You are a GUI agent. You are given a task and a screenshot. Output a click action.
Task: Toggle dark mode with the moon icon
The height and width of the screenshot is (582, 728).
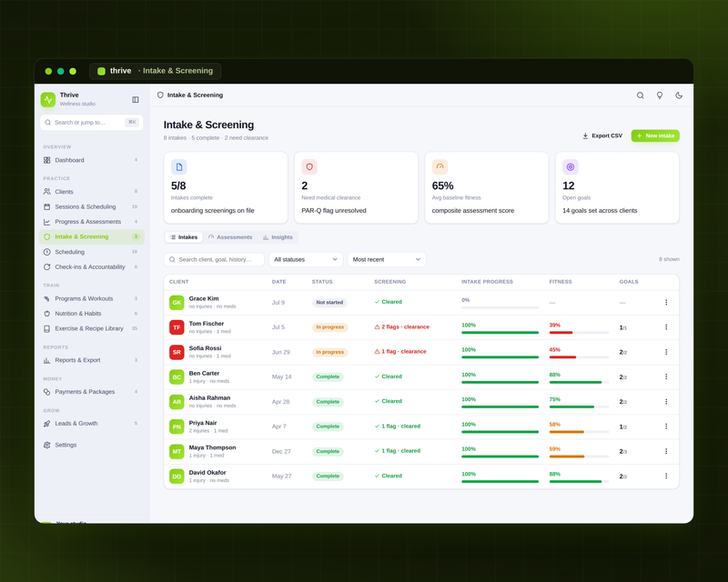pos(679,95)
